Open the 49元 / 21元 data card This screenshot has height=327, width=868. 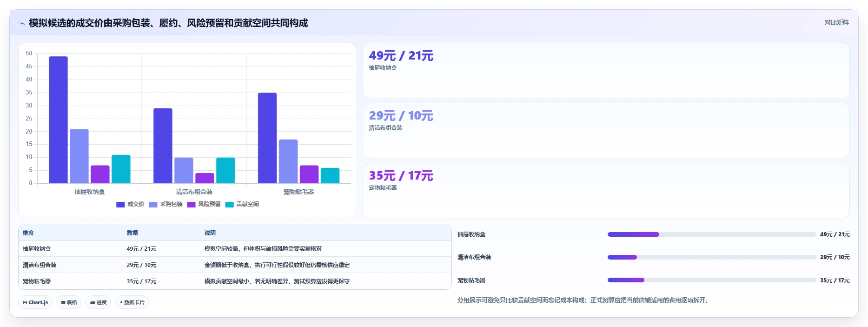pyautogui.click(x=606, y=71)
